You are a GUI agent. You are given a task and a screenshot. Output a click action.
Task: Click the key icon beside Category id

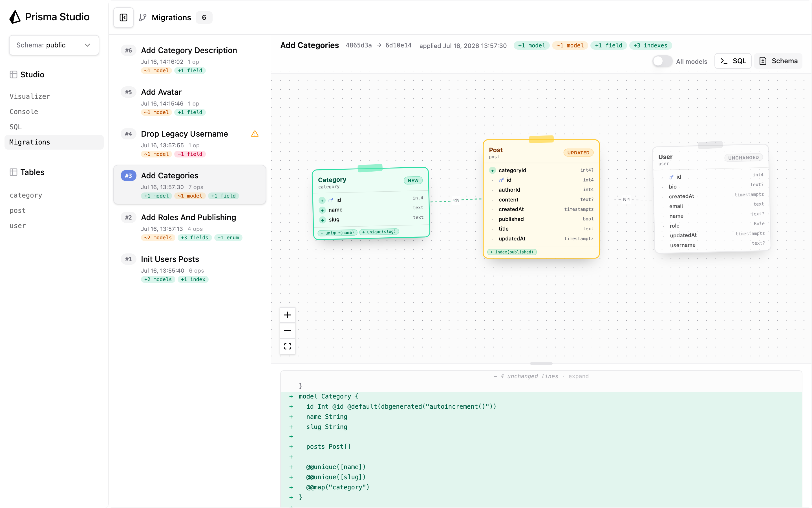point(331,200)
